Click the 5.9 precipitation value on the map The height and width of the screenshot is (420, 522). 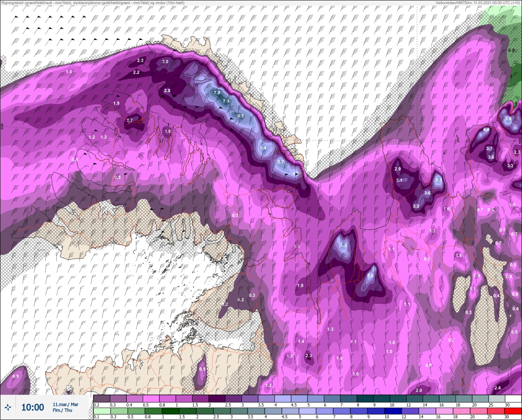[508, 119]
